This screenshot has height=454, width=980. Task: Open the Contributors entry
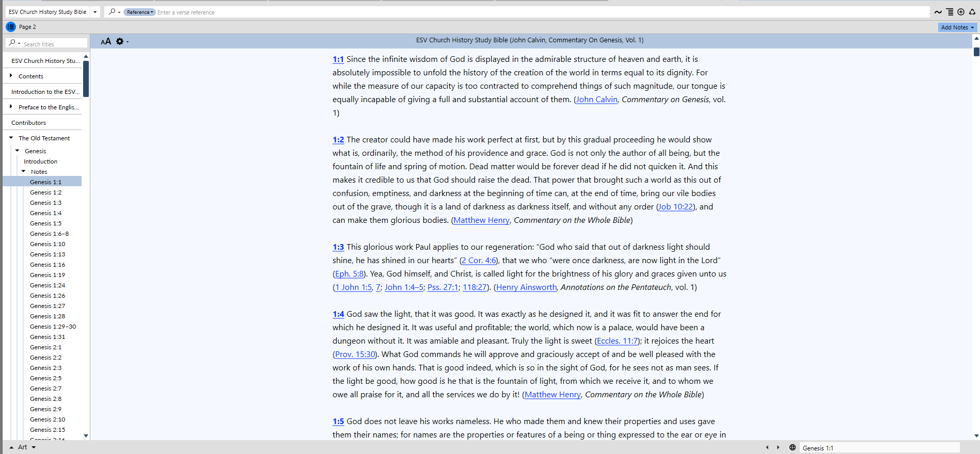(x=28, y=123)
